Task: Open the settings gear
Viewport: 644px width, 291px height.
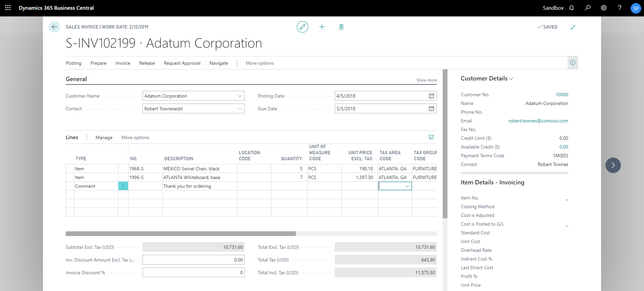Action: point(604,8)
